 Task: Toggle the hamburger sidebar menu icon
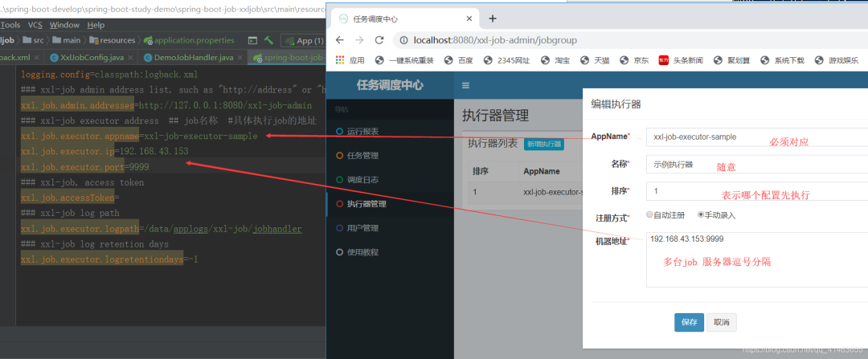point(465,85)
